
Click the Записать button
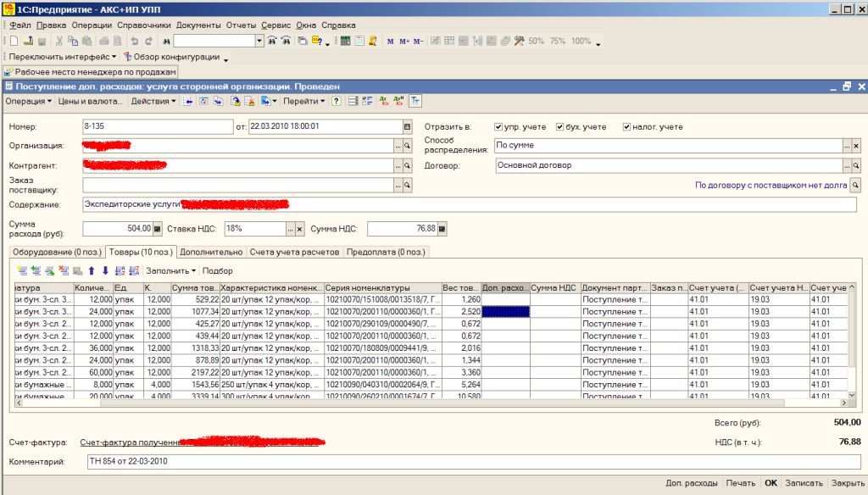click(x=804, y=483)
